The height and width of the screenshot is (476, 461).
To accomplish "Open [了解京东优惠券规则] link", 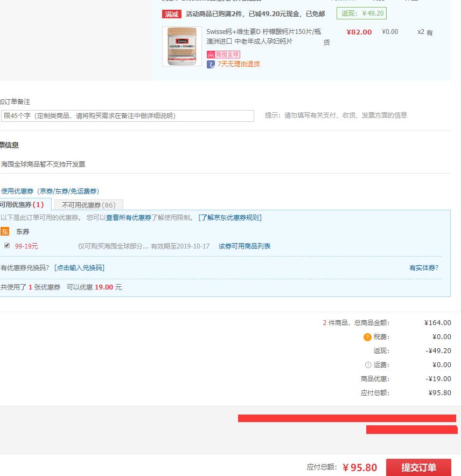I will tap(230, 218).
